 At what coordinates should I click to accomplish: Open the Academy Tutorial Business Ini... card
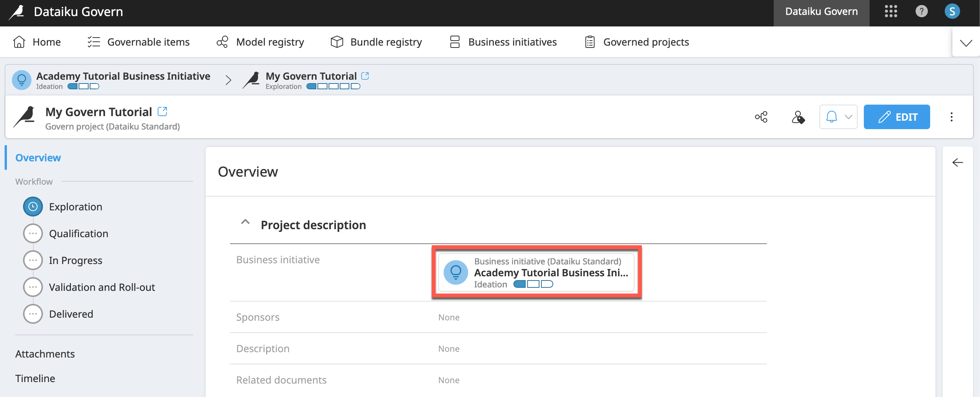pos(536,272)
